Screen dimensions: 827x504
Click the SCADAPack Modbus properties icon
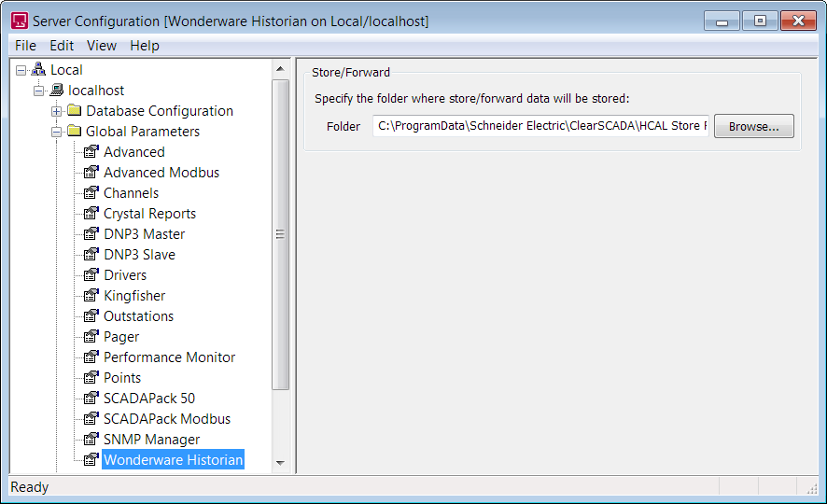91,418
